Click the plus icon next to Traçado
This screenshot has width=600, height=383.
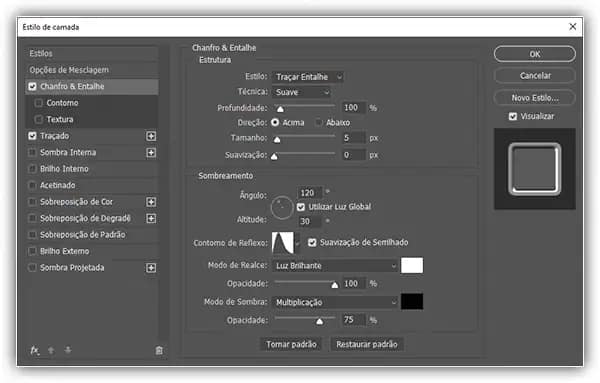pyautogui.click(x=151, y=136)
